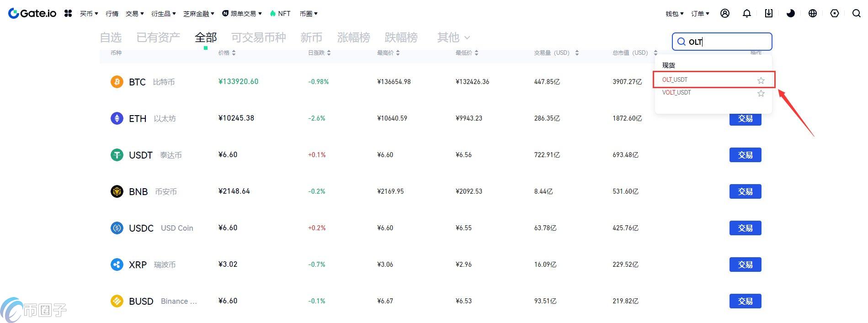This screenshot has width=868, height=323.
Task: Expand the 买币 dropdown menu
Action: pyautogui.click(x=89, y=14)
